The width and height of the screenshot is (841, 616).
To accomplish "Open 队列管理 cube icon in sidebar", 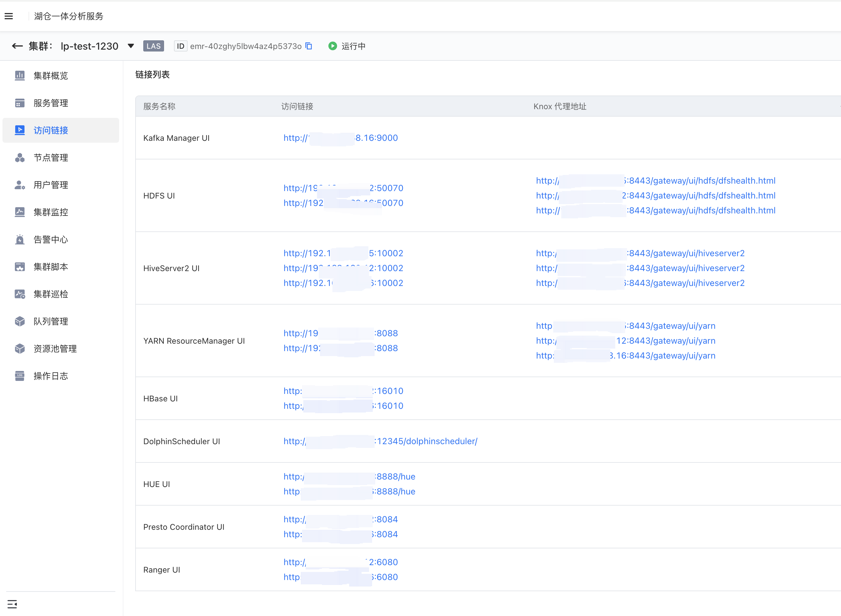I will click(20, 321).
